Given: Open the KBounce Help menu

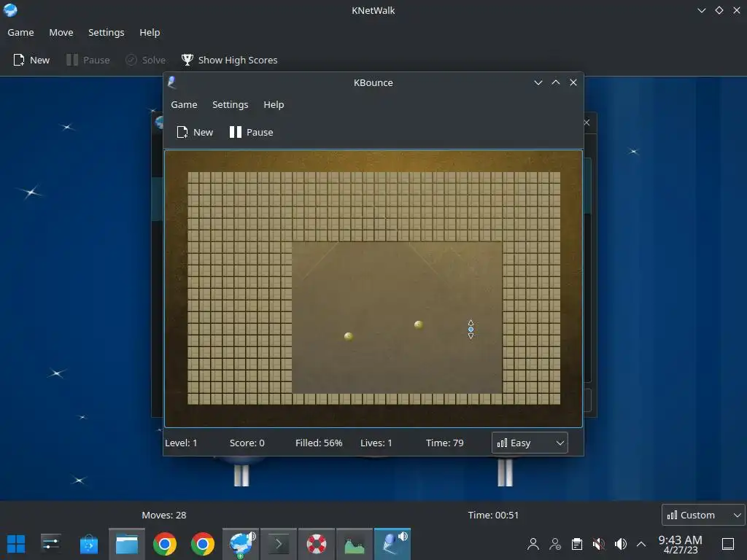Looking at the screenshot, I should point(274,105).
